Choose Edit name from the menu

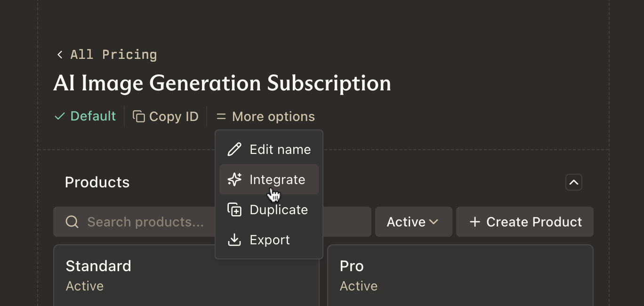pyautogui.click(x=280, y=149)
